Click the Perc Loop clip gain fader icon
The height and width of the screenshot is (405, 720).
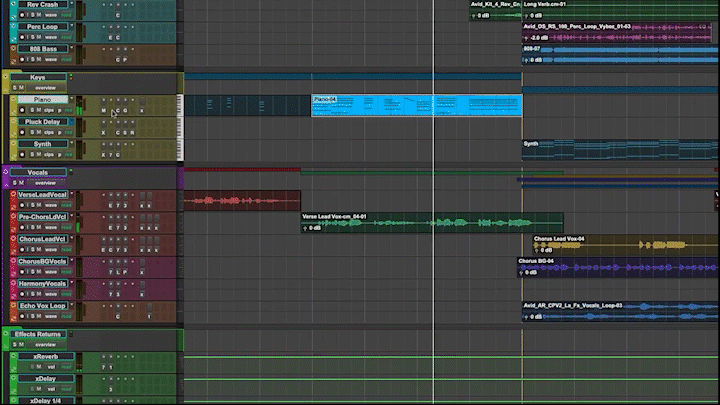(528, 37)
